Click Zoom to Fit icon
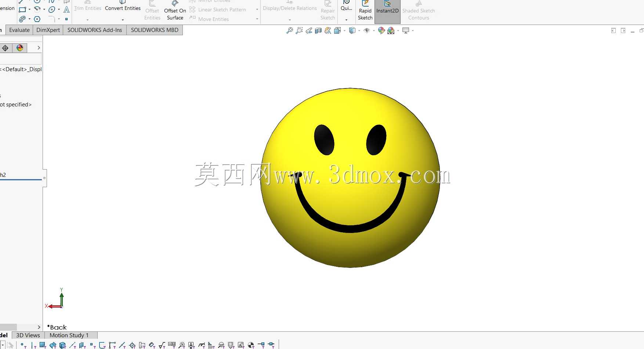The width and height of the screenshot is (644, 349). [290, 30]
